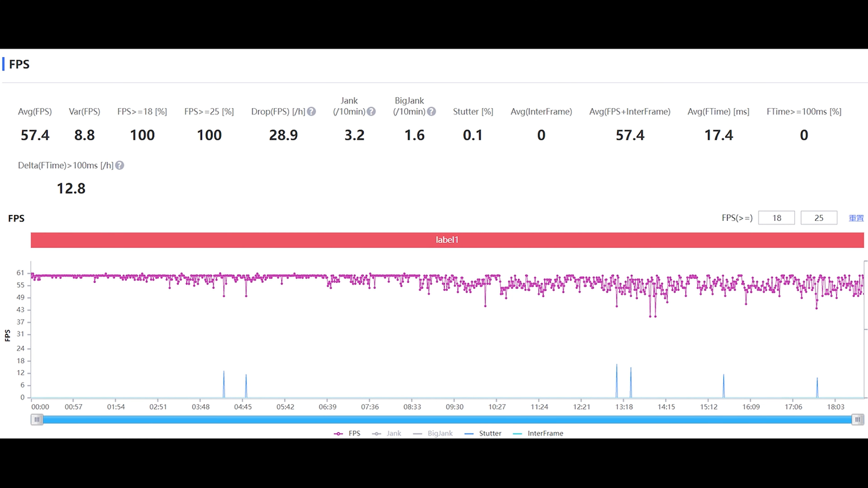Click the 00:00 time axis label

[x=40, y=407]
